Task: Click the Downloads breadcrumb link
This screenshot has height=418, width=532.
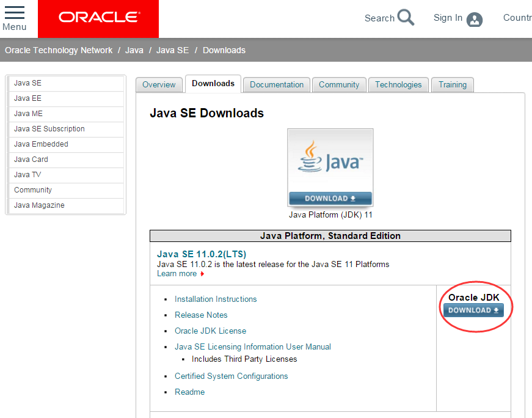Action: [x=224, y=50]
